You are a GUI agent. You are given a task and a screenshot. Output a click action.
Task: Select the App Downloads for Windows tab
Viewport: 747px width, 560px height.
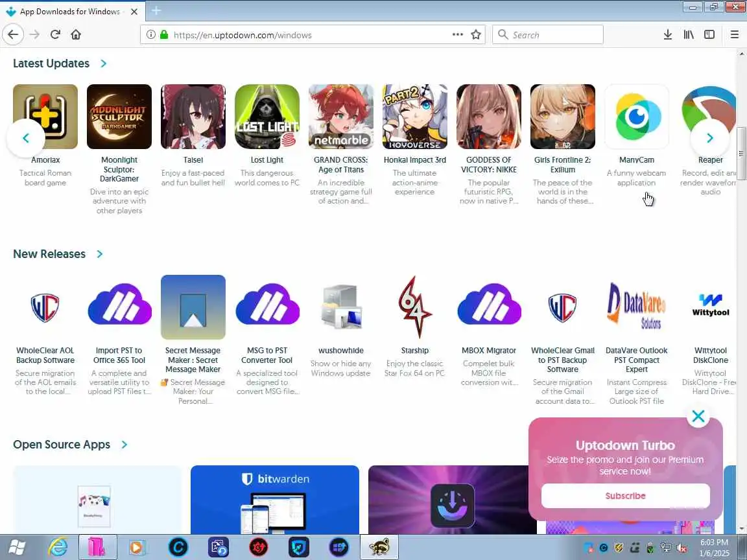[x=73, y=11]
